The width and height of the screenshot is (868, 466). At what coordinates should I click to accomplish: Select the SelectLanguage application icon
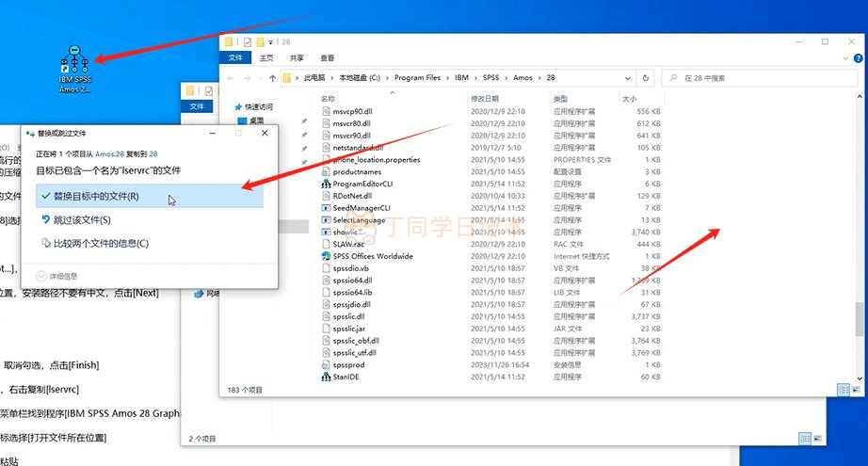[326, 220]
